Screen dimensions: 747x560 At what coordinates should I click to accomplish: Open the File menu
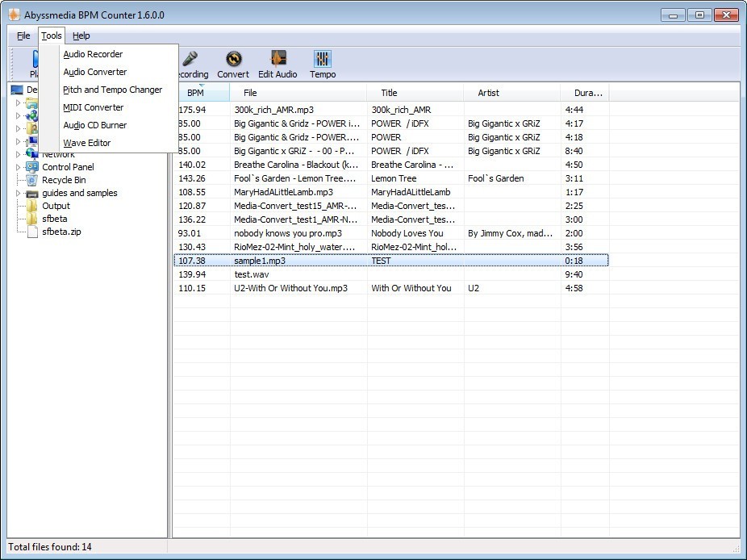[22, 36]
